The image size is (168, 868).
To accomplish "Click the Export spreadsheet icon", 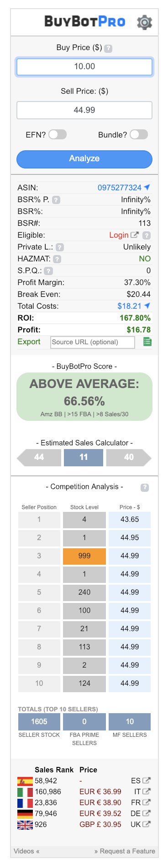I will point(147,342).
